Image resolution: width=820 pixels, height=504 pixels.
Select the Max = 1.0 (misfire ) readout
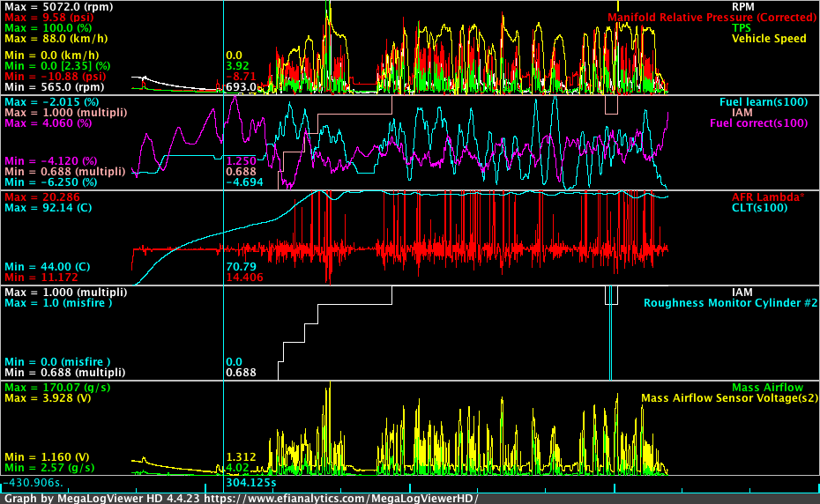point(58,303)
